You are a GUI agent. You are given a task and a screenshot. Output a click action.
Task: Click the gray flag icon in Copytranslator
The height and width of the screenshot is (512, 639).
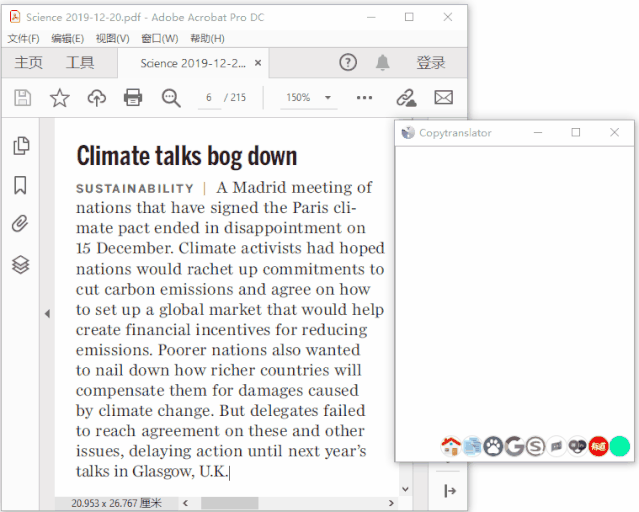[557, 446]
